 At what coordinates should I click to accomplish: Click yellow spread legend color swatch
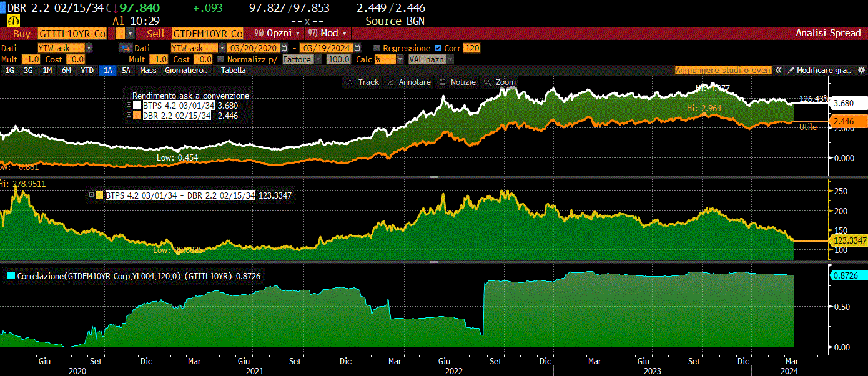point(99,195)
